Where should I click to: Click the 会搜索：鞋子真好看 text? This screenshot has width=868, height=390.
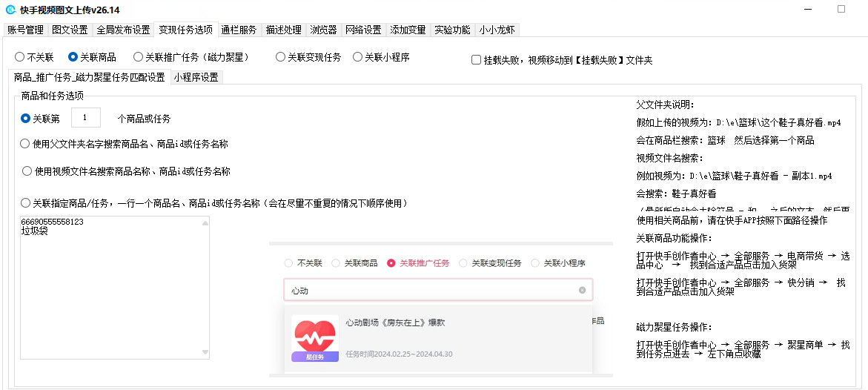pos(677,194)
